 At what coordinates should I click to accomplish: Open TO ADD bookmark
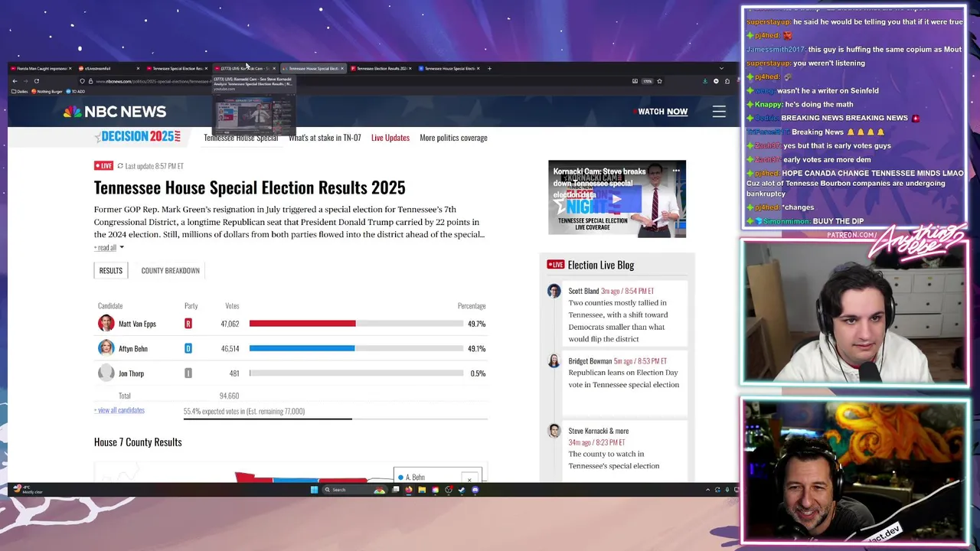tap(75, 91)
